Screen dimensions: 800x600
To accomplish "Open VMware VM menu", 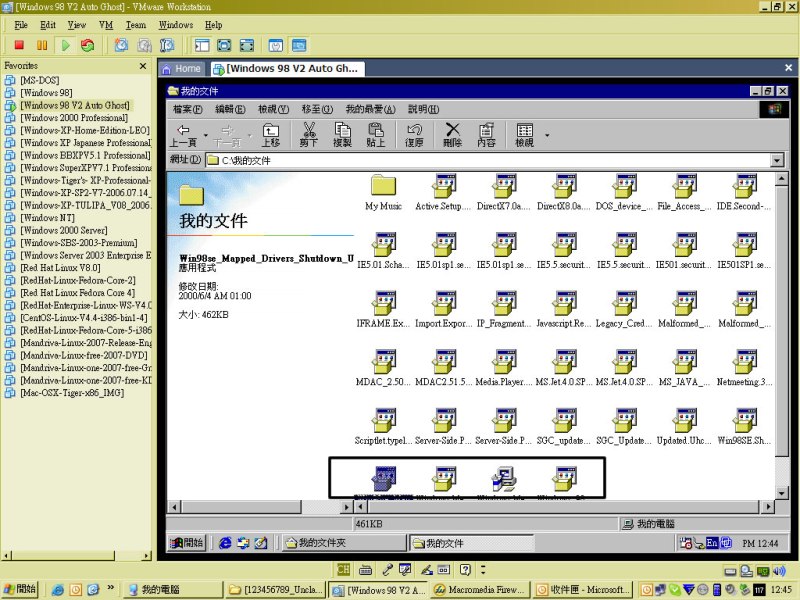I will (x=106, y=25).
